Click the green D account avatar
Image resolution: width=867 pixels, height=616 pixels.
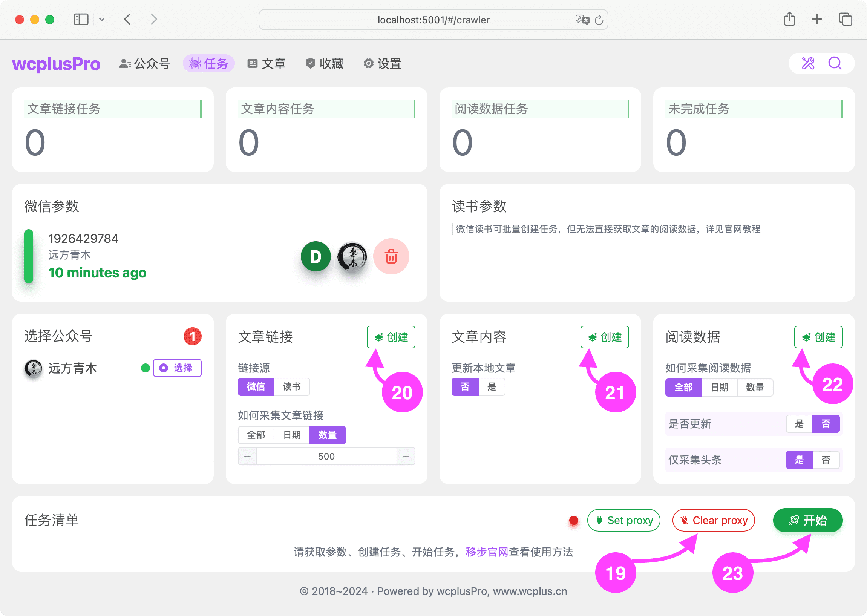315,256
